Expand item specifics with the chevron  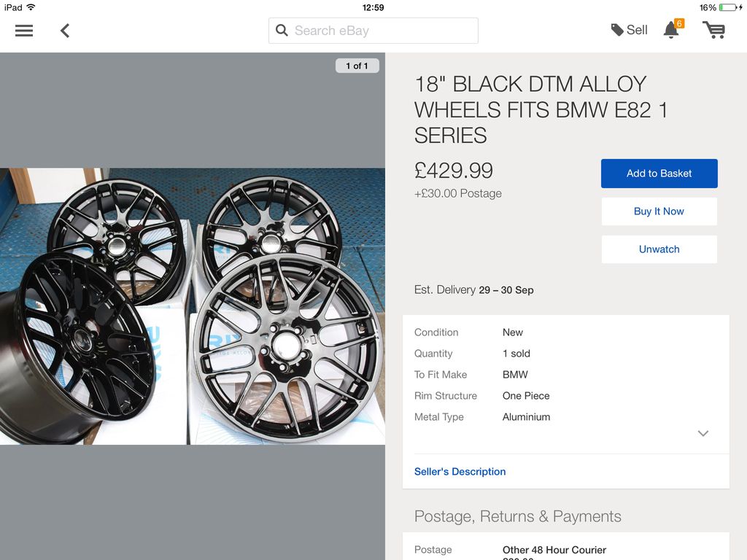click(703, 433)
